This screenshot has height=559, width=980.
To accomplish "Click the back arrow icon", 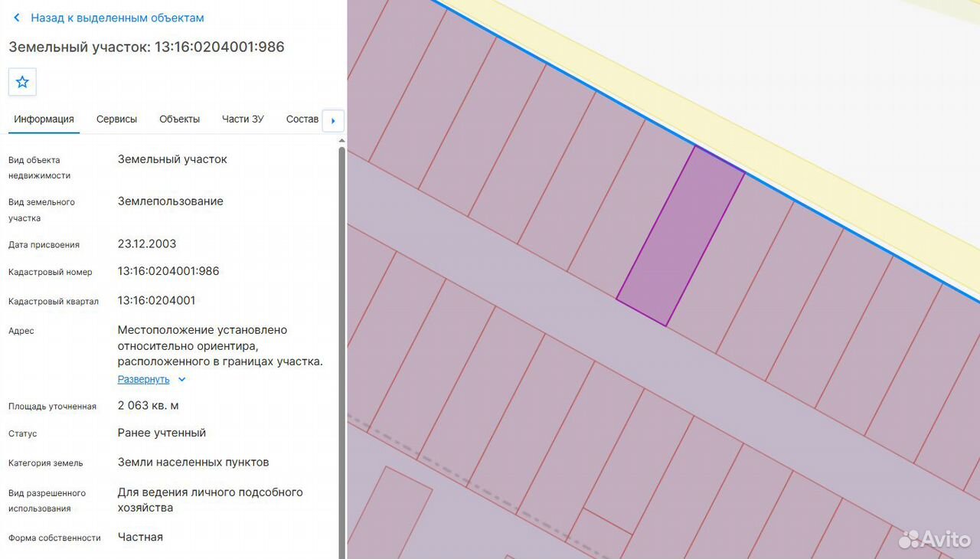I will click(17, 18).
